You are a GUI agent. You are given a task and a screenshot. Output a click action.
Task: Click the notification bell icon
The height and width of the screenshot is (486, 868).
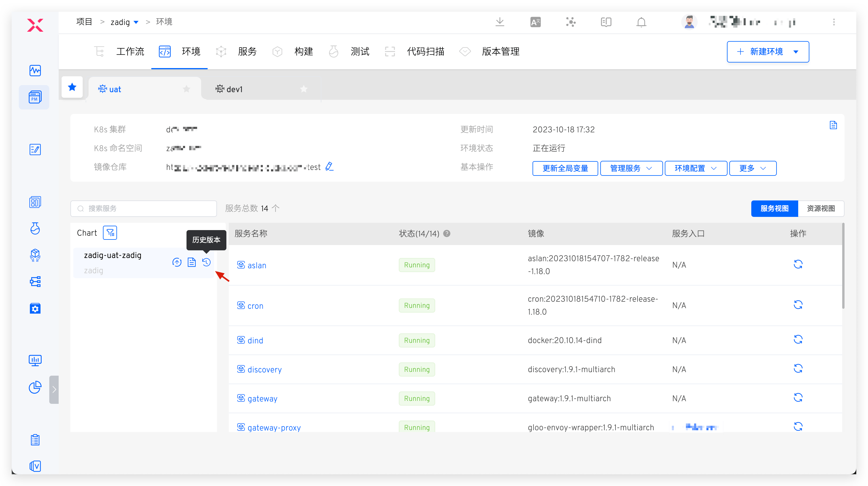pyautogui.click(x=641, y=22)
